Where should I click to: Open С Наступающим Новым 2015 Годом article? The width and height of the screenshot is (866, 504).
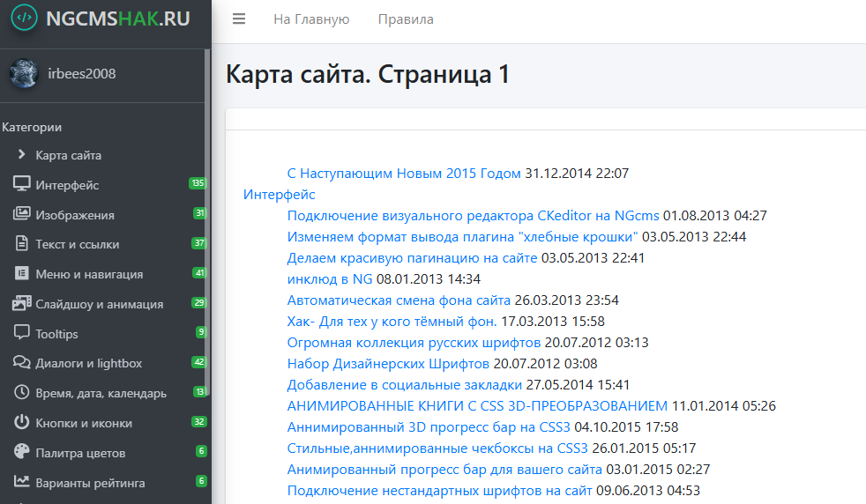[x=404, y=174]
